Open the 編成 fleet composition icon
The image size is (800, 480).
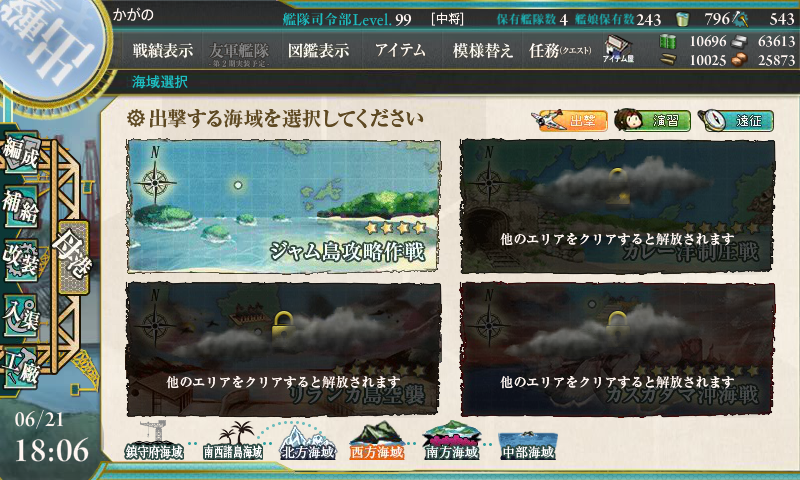click(21, 152)
